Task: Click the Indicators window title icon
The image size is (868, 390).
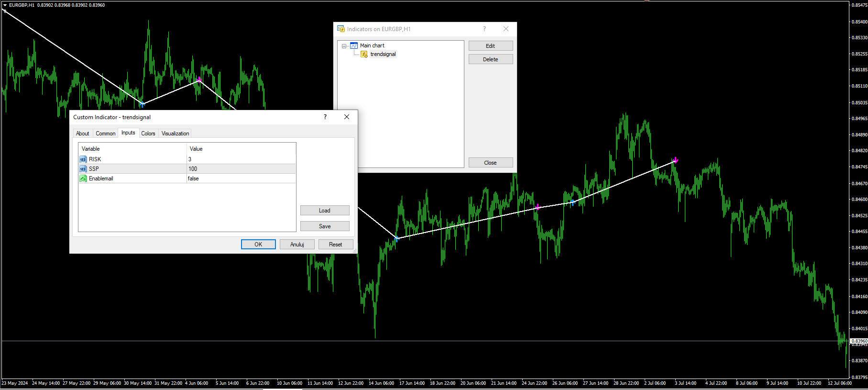Action: point(341,29)
